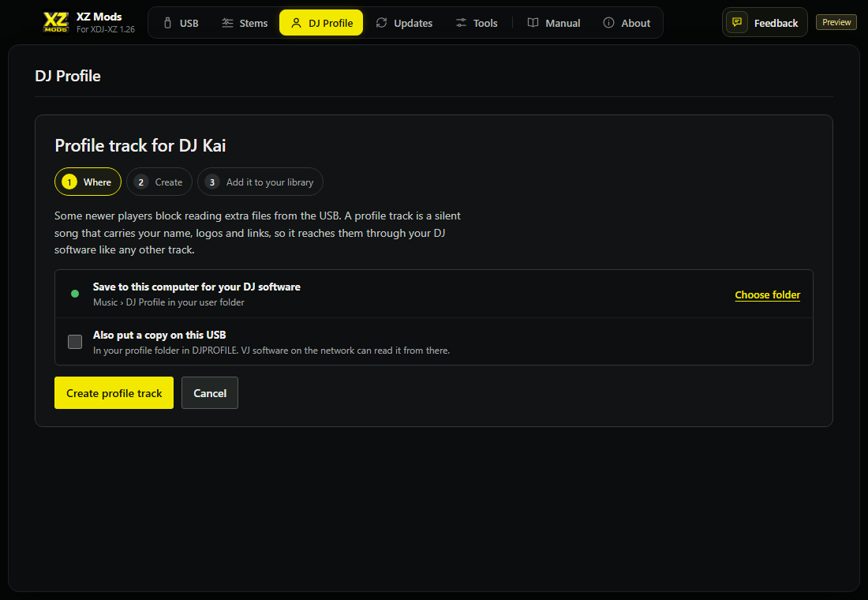Switch to the Stems tab
The image size is (868, 600).
[245, 23]
